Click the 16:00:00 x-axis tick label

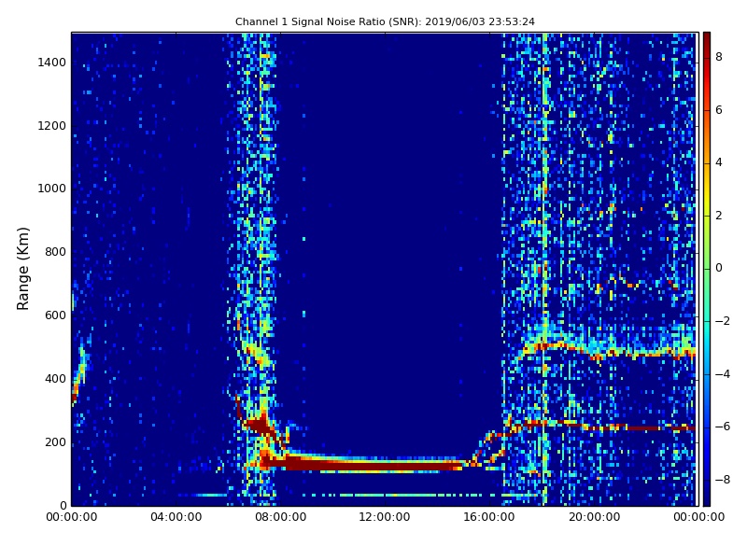tap(489, 517)
